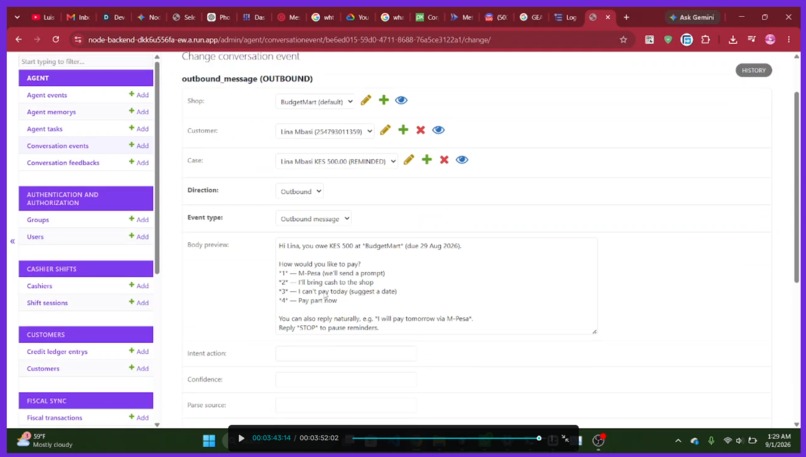Click the HISTORY button
The width and height of the screenshot is (806, 457).
(x=754, y=70)
